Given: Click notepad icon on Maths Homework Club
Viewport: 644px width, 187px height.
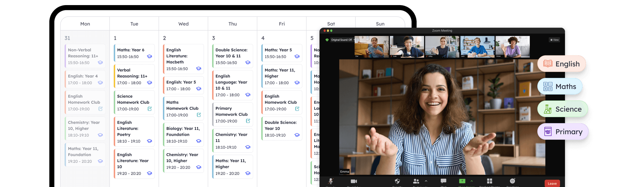Looking at the screenshot, I should pyautogui.click(x=199, y=115).
